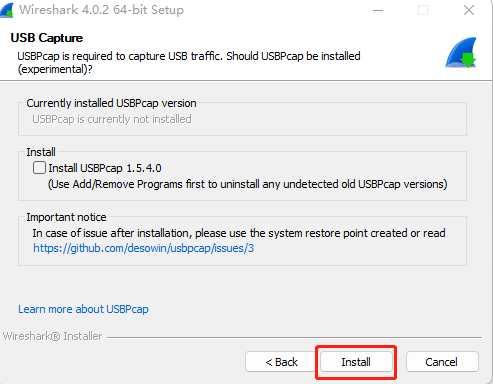Open the 'Learn more about USBPcap' link
493x384 pixels.
83,309
